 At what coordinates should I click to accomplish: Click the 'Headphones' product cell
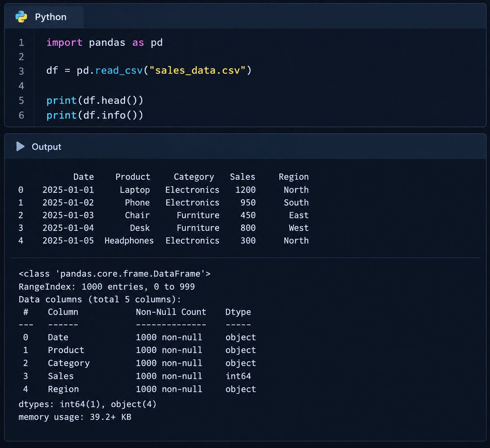pyautogui.click(x=129, y=241)
